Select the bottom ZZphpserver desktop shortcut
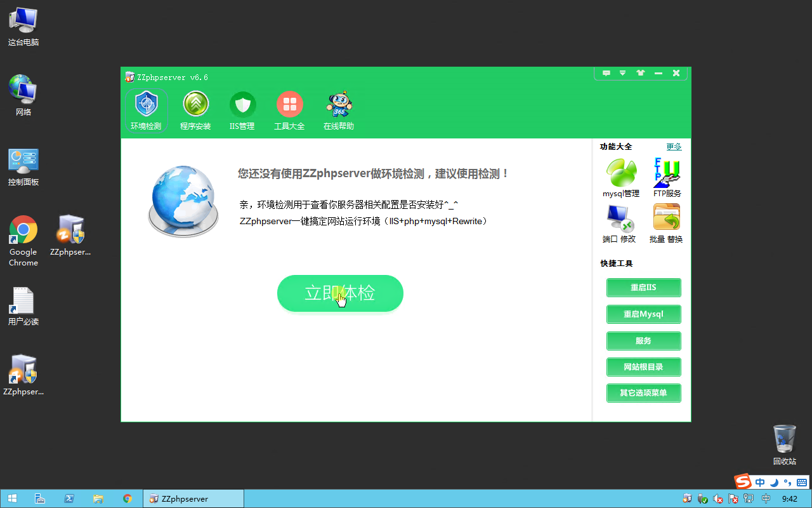 click(23, 375)
